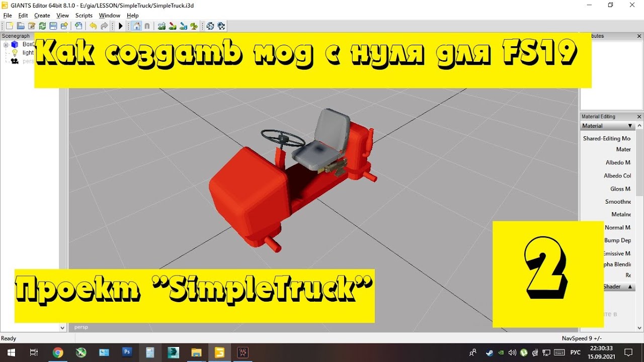Expand the BoxC node in Scenegraph

click(x=6, y=44)
